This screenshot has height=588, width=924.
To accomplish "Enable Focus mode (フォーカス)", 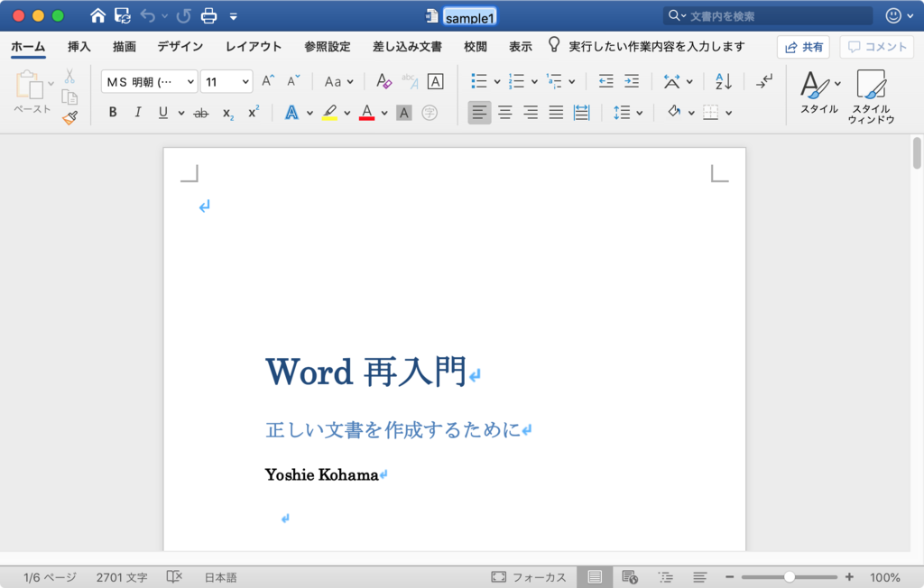I will point(528,577).
